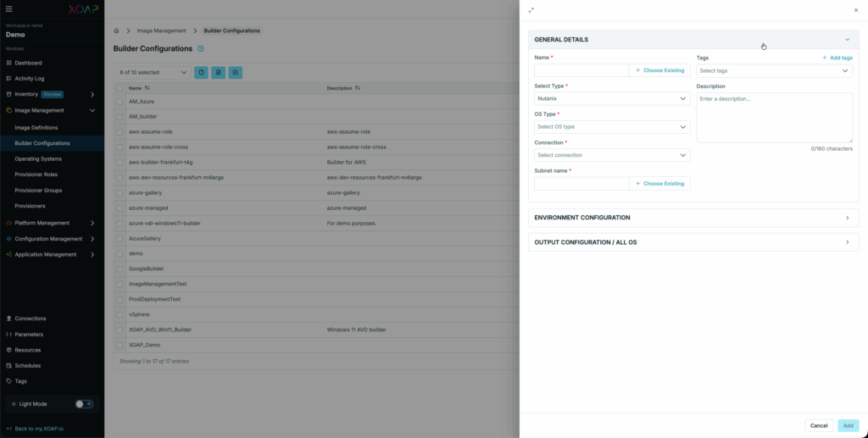Screen dimensions: 868x438
Task: Click the Resources sidebar icon
Action: [x=8, y=350]
